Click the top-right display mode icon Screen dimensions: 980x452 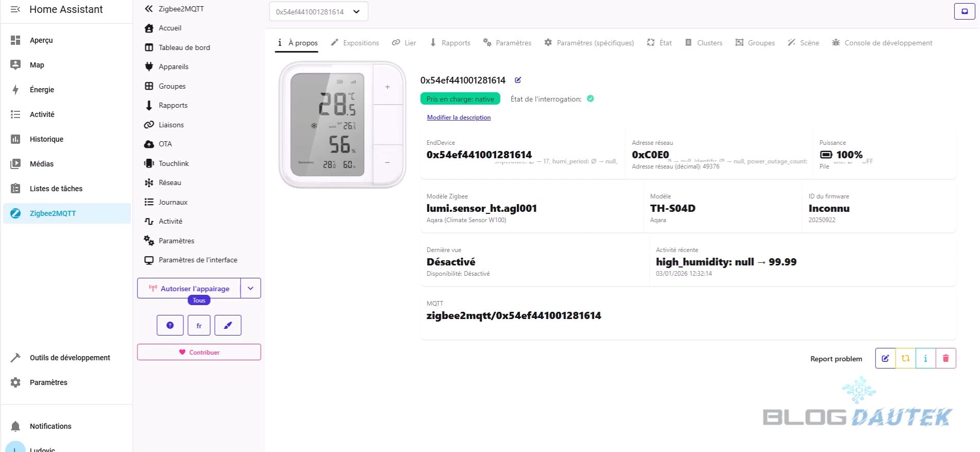[x=964, y=11]
